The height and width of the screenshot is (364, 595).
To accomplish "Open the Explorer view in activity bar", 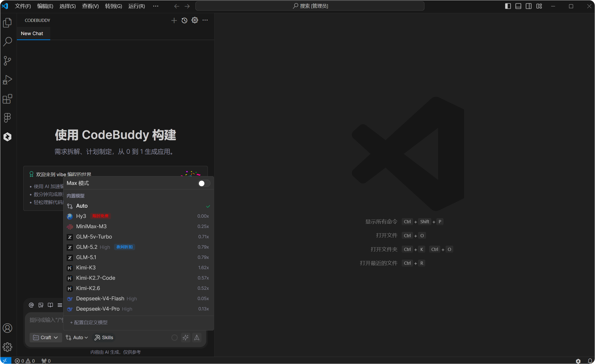I will tap(7, 22).
